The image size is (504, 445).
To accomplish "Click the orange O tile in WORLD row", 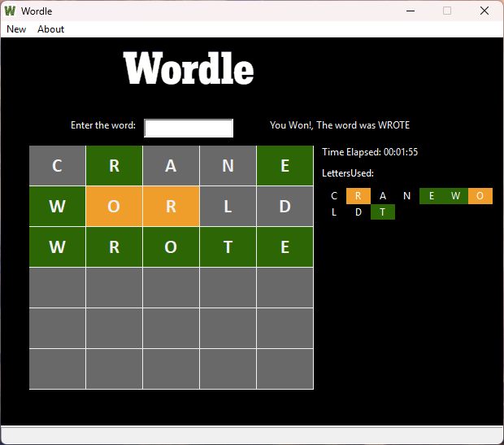I will point(114,207).
